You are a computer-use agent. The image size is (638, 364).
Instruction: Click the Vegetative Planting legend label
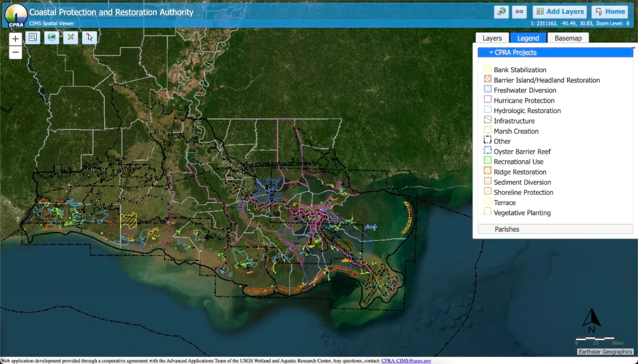click(522, 213)
